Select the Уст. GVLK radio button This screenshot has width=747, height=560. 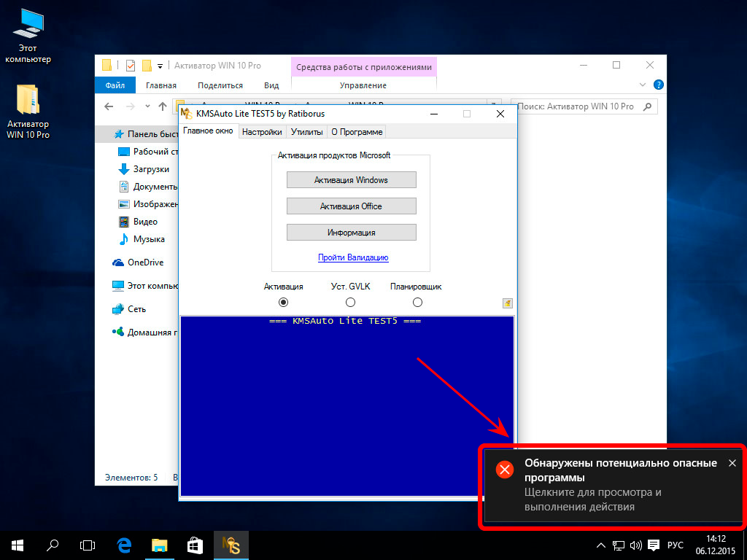click(350, 302)
